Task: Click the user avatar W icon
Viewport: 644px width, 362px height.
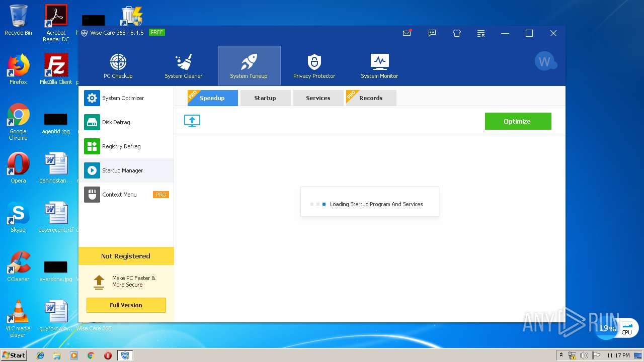Action: pyautogui.click(x=545, y=61)
